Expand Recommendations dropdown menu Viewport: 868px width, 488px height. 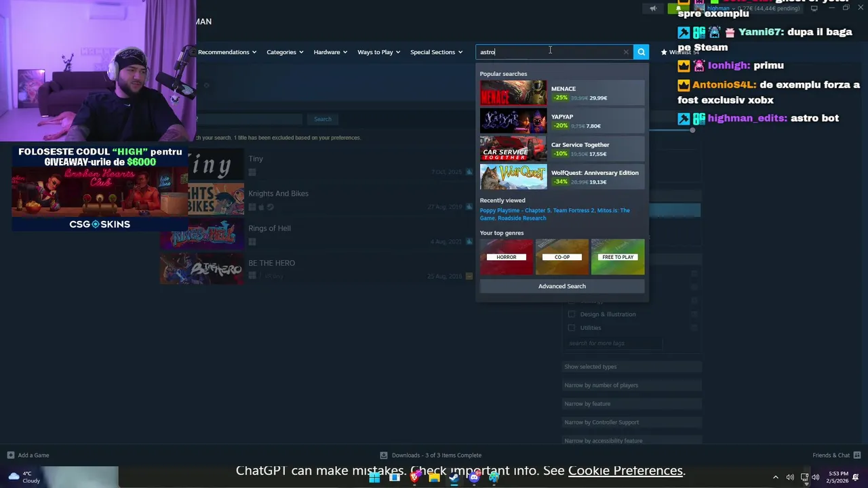[x=227, y=52]
